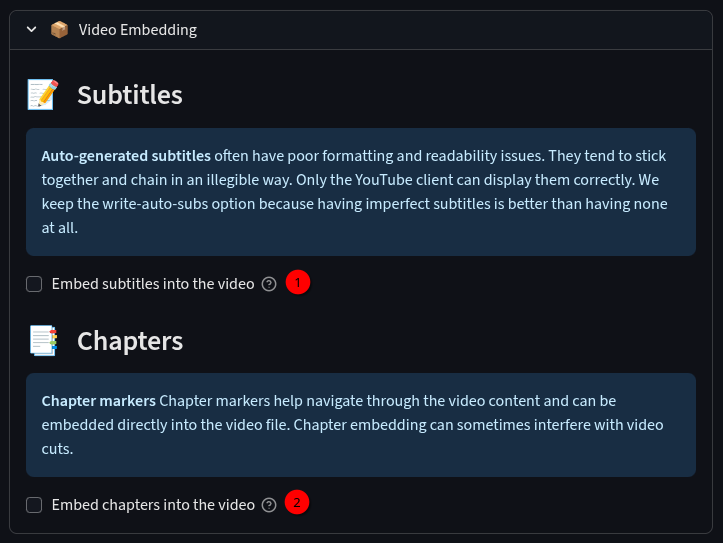Enable the Embed subtitles checkbox
This screenshot has height=543, width=723.
point(34,284)
